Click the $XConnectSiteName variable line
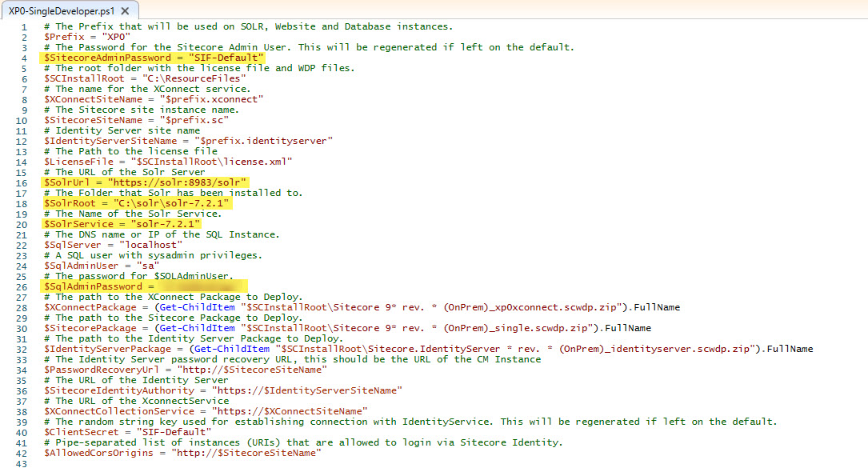This screenshot has height=468, width=868. 154,100
